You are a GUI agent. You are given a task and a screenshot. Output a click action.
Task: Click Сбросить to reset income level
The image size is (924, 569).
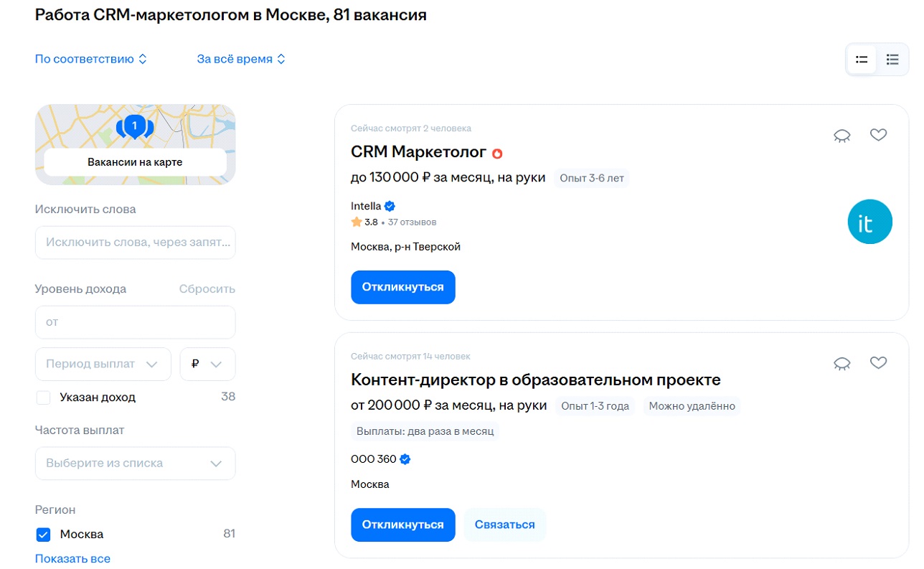point(207,289)
